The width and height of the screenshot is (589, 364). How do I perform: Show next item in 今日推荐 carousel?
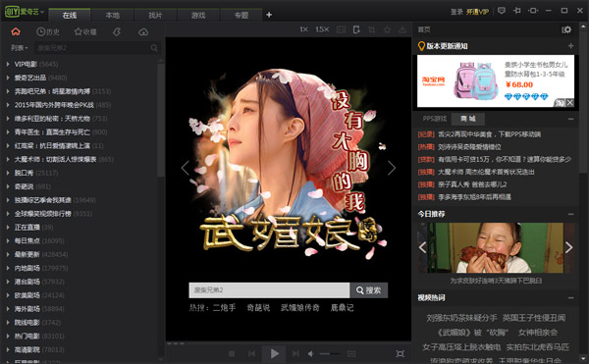coord(568,247)
